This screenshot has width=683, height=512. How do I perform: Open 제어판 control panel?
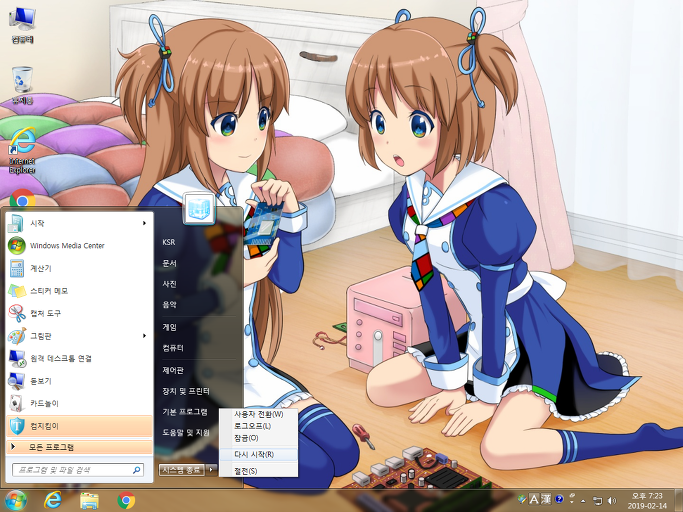pyautogui.click(x=173, y=370)
